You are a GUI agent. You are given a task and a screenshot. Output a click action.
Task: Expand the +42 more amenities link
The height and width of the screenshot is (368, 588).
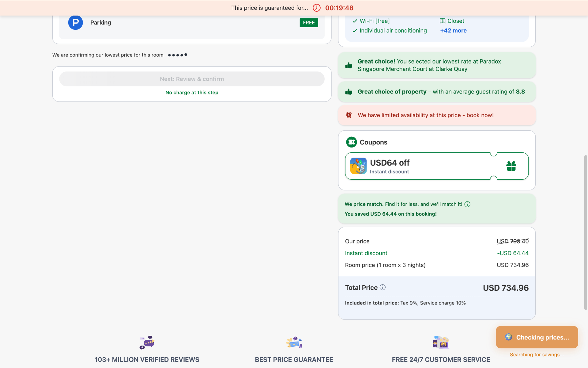[x=453, y=31]
